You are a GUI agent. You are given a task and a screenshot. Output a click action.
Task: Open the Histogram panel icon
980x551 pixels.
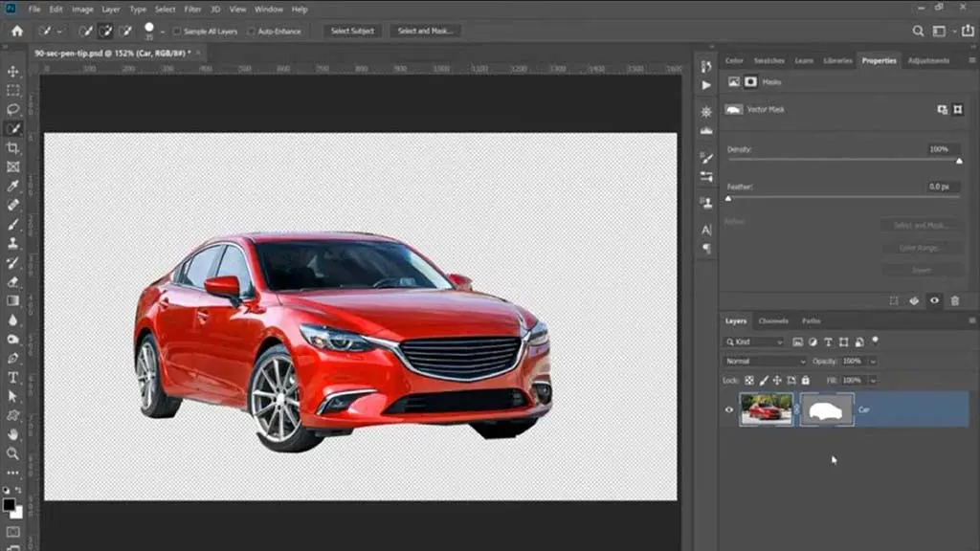[706, 131]
